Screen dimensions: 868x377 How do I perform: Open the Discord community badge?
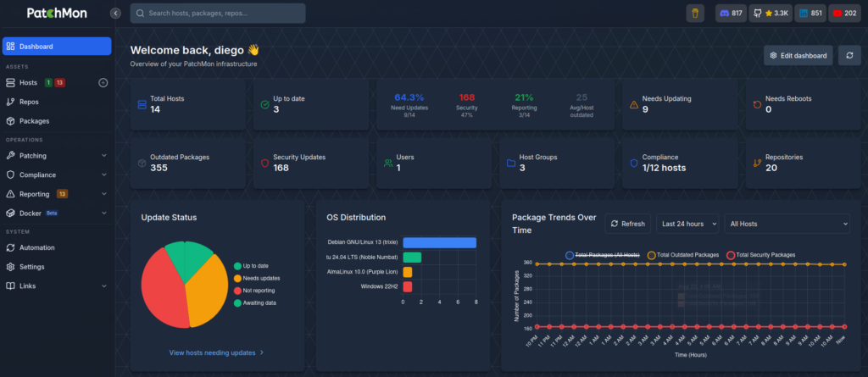731,14
